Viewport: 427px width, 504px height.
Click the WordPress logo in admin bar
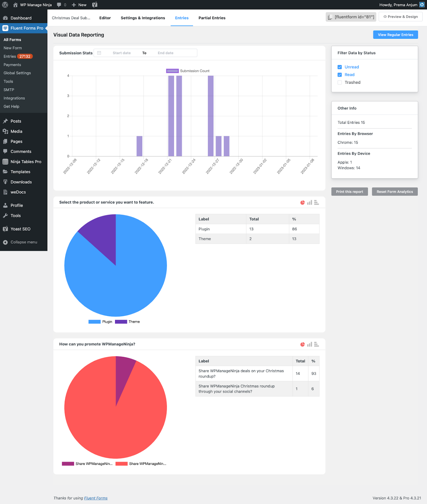[x=5, y=5]
